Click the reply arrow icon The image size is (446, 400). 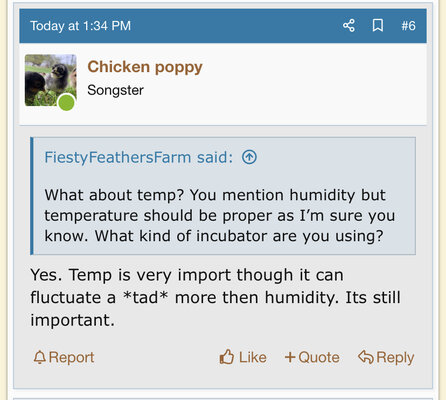click(x=366, y=357)
